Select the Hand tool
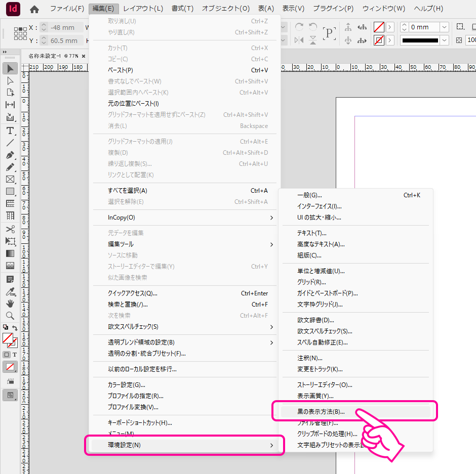Viewport: 476px width, 474px height. [10, 304]
